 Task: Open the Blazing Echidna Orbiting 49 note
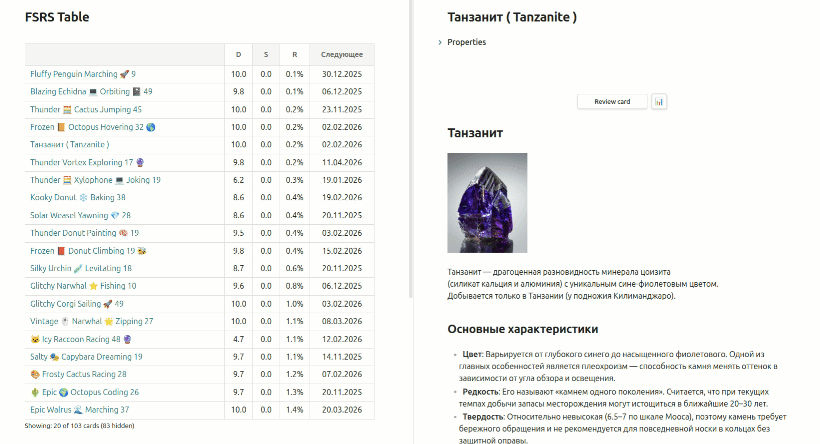(91, 92)
